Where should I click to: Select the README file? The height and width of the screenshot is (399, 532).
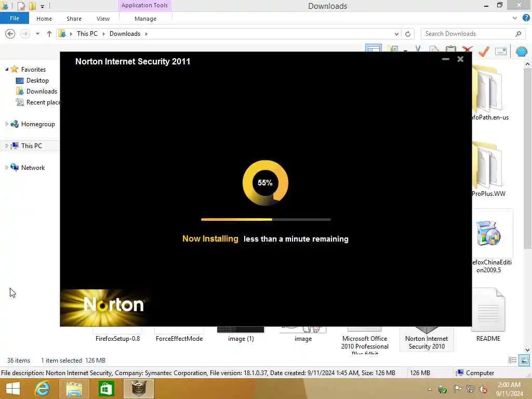click(x=488, y=315)
